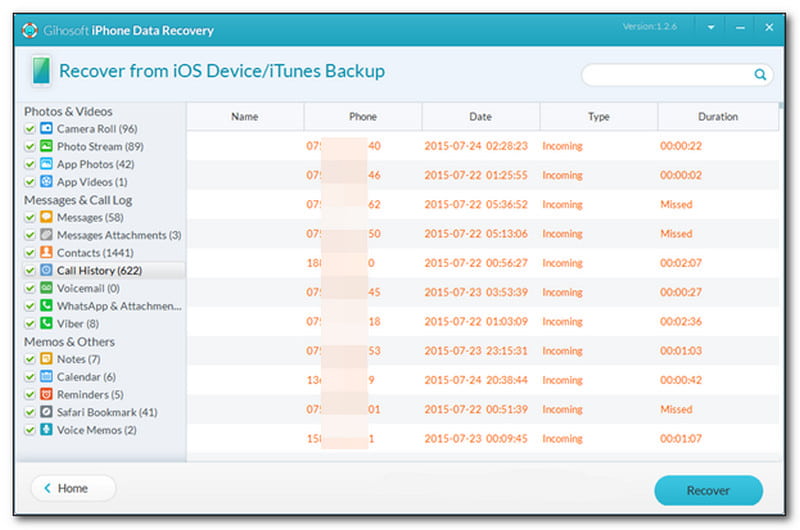Click the Safari Bookmark icon
800x530 pixels.
coord(46,412)
